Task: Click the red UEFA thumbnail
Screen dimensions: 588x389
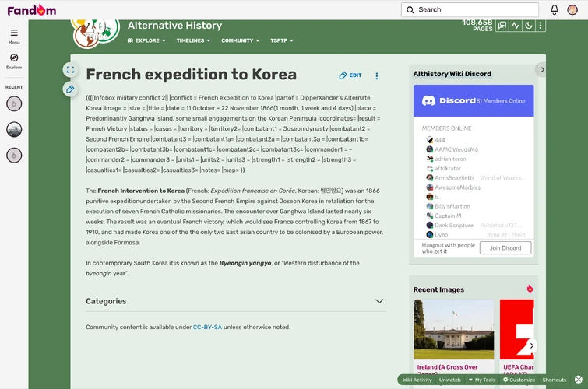Action: [x=517, y=329]
